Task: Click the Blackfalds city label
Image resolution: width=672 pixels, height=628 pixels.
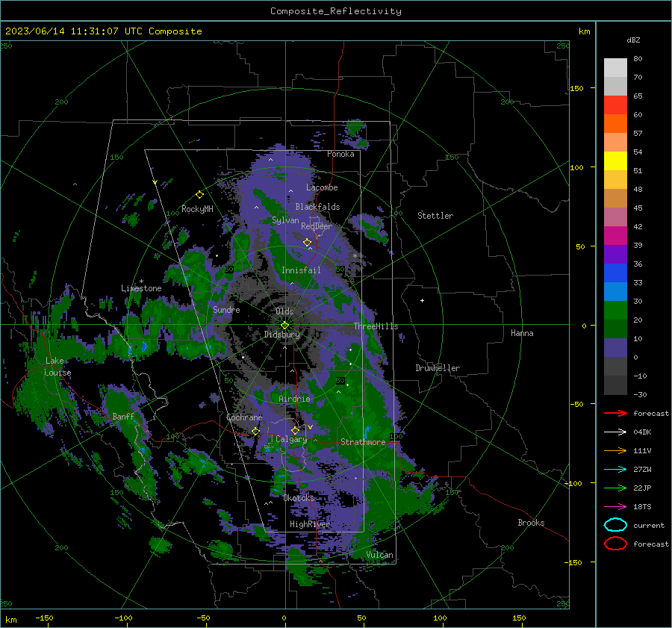Action: tap(317, 207)
